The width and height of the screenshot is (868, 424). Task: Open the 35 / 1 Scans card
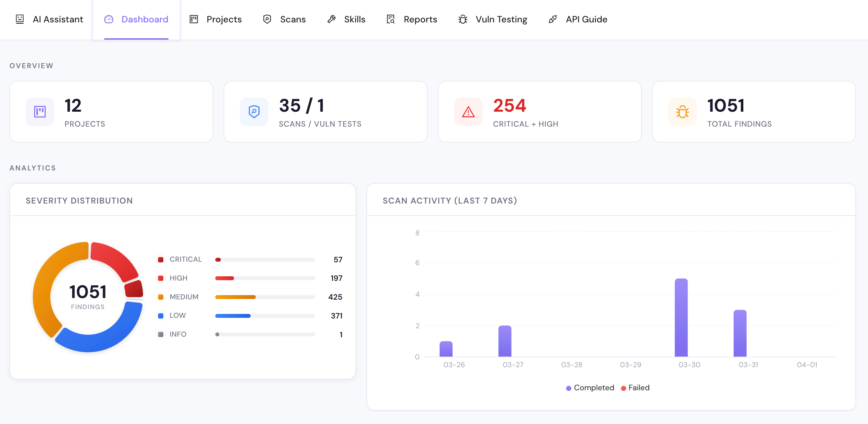[x=326, y=112]
